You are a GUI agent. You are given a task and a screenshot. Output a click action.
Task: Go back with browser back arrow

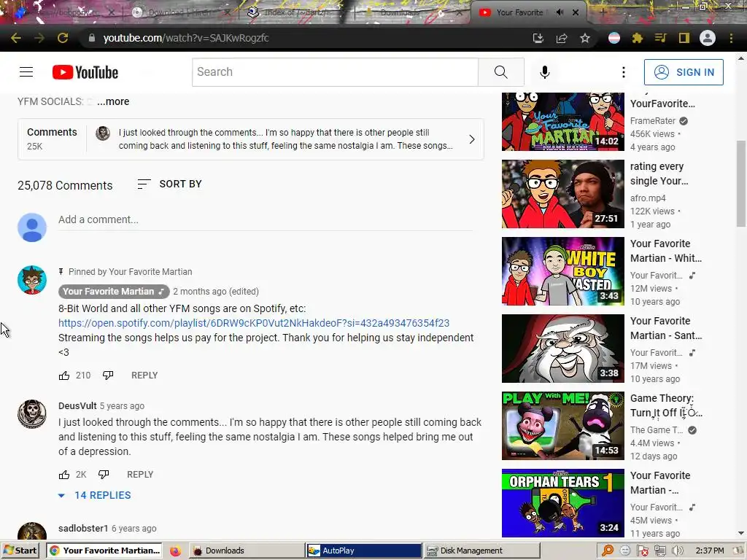[16, 38]
